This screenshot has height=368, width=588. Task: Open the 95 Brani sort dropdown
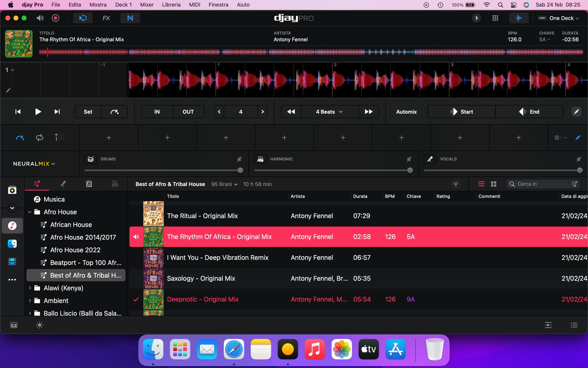[224, 184]
